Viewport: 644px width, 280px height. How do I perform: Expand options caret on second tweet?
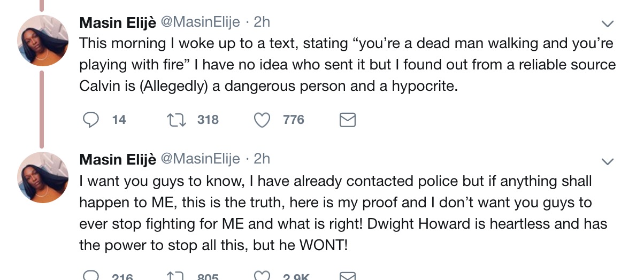pyautogui.click(x=608, y=161)
